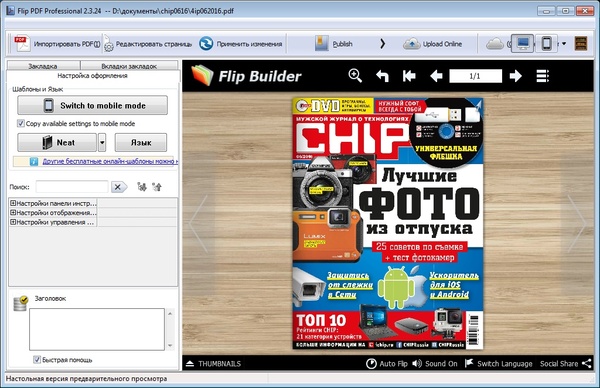Go to previous page arrow icon
Image resolution: width=600 pixels, height=388 pixels.
[x=436, y=76]
